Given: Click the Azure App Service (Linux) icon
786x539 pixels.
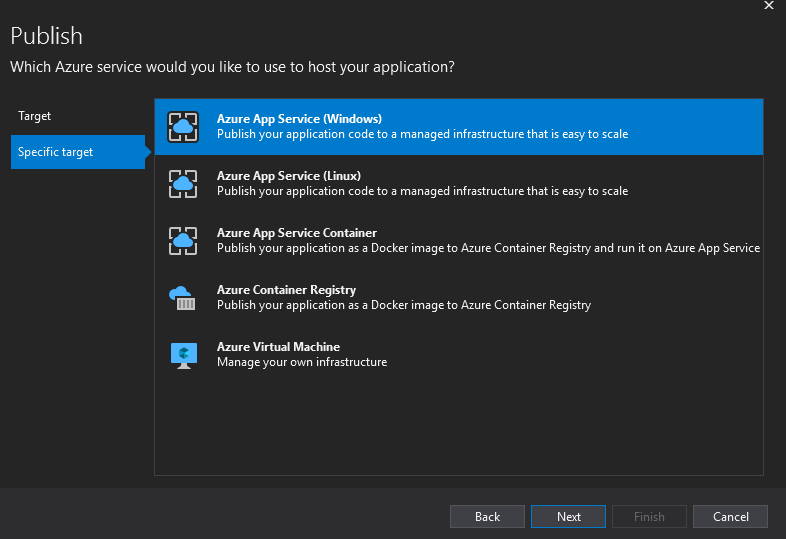Looking at the screenshot, I should click(x=183, y=183).
